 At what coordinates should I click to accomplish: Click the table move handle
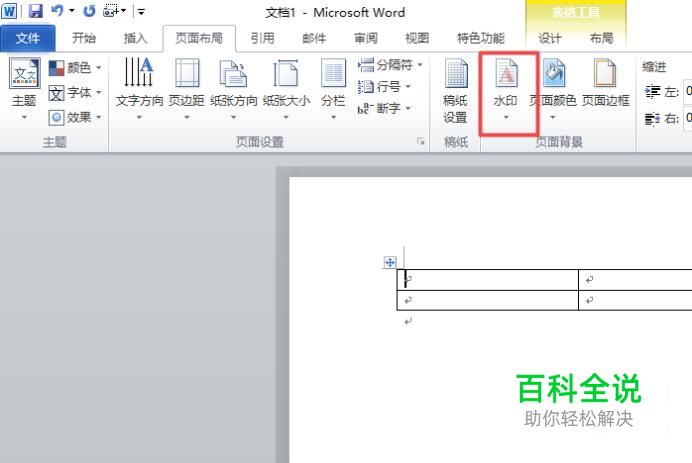point(390,263)
